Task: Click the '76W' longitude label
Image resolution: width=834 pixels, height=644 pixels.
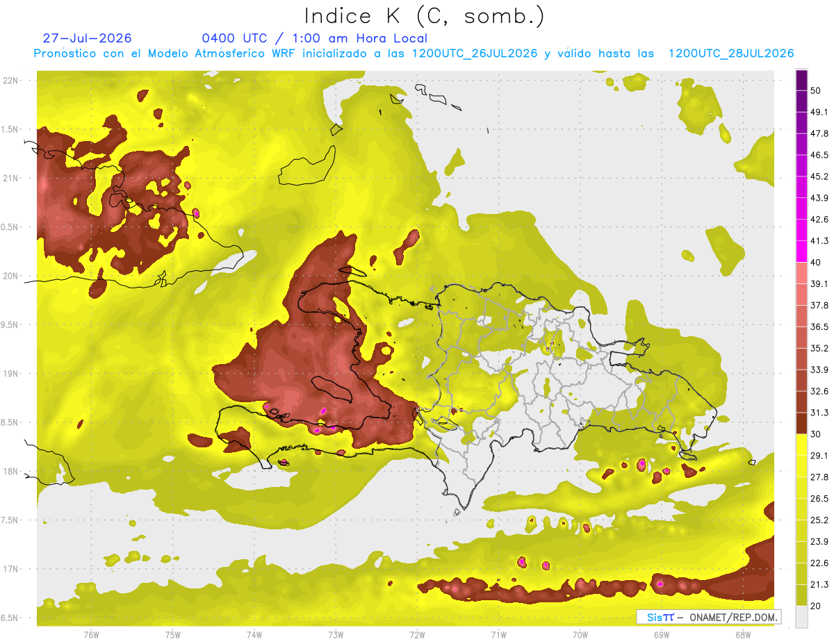Action: [91, 634]
